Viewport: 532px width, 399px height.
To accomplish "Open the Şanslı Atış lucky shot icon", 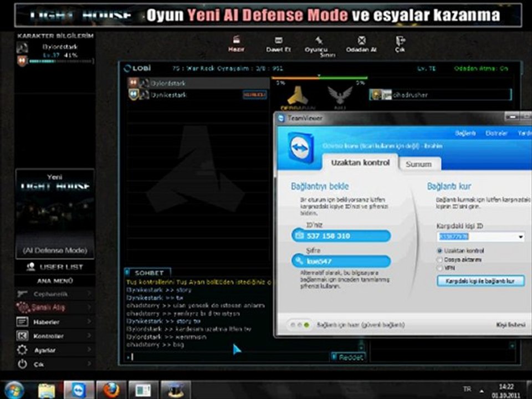I will [x=23, y=307].
